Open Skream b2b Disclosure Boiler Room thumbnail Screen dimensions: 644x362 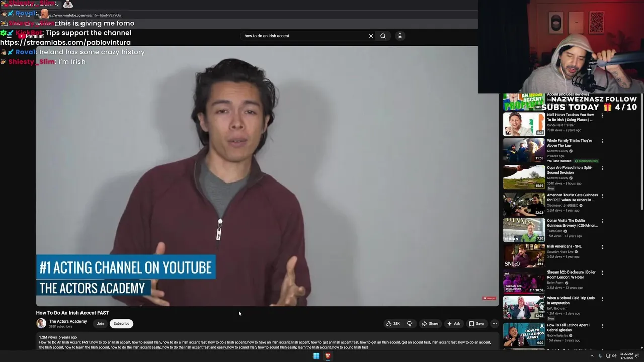pos(524,282)
